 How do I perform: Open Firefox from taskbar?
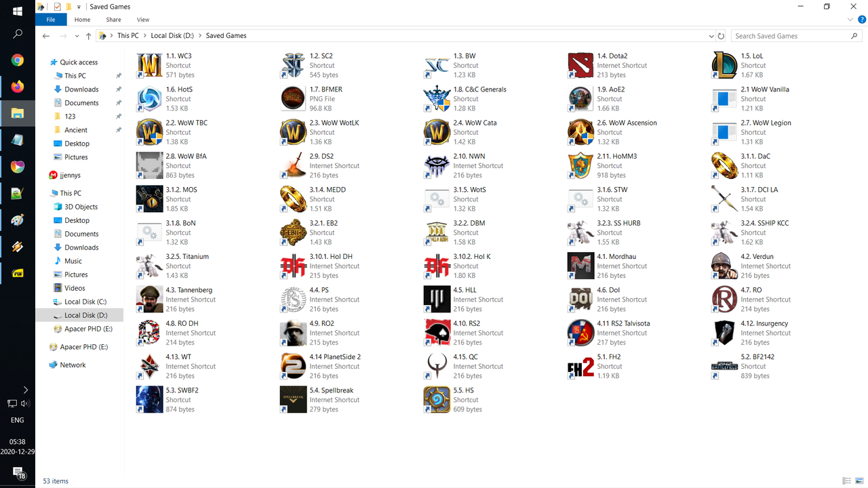18,87
